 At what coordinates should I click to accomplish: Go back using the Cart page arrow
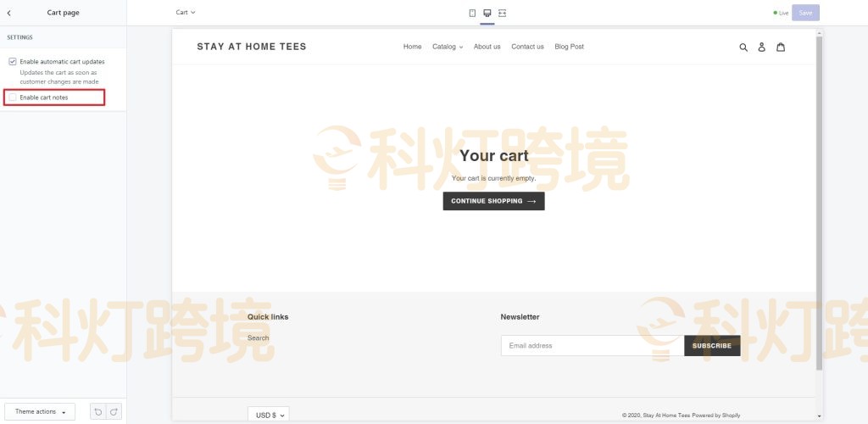8,13
